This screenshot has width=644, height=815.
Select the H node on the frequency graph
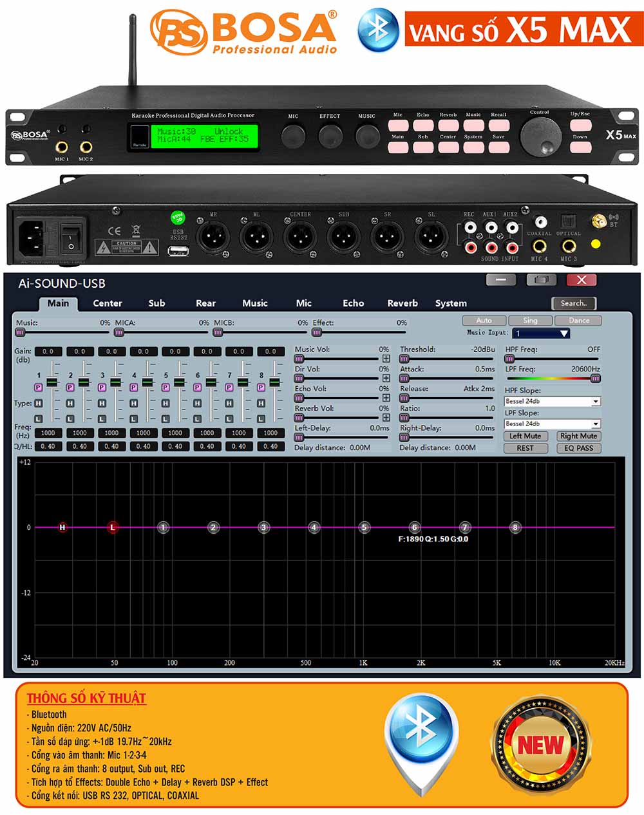62,527
